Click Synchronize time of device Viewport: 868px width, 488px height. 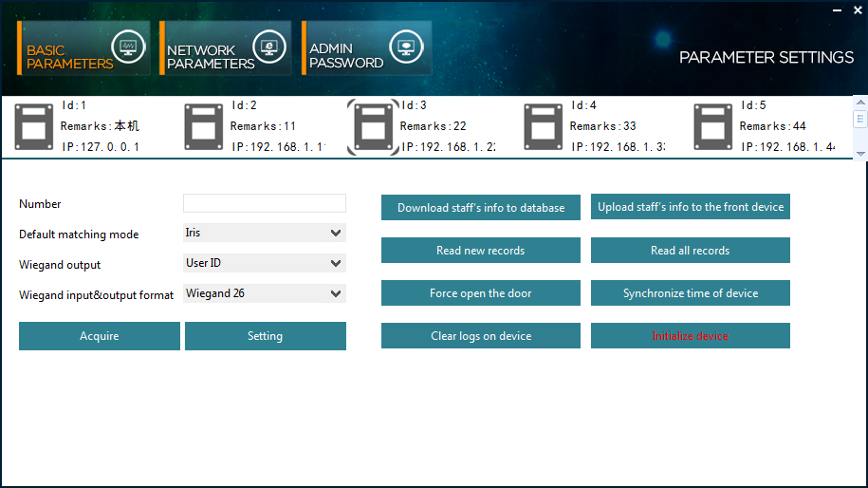(690, 293)
